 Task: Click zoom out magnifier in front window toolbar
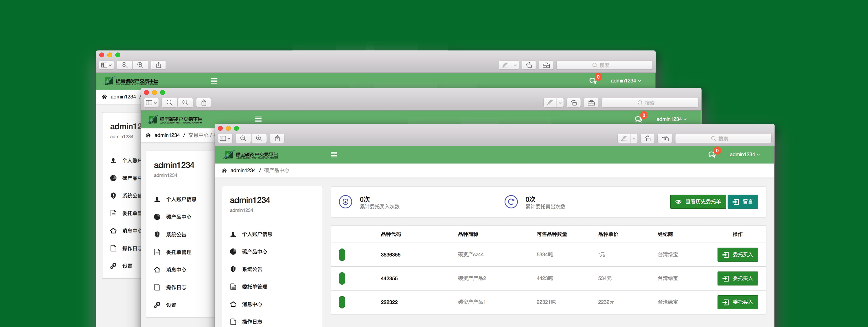(x=243, y=138)
